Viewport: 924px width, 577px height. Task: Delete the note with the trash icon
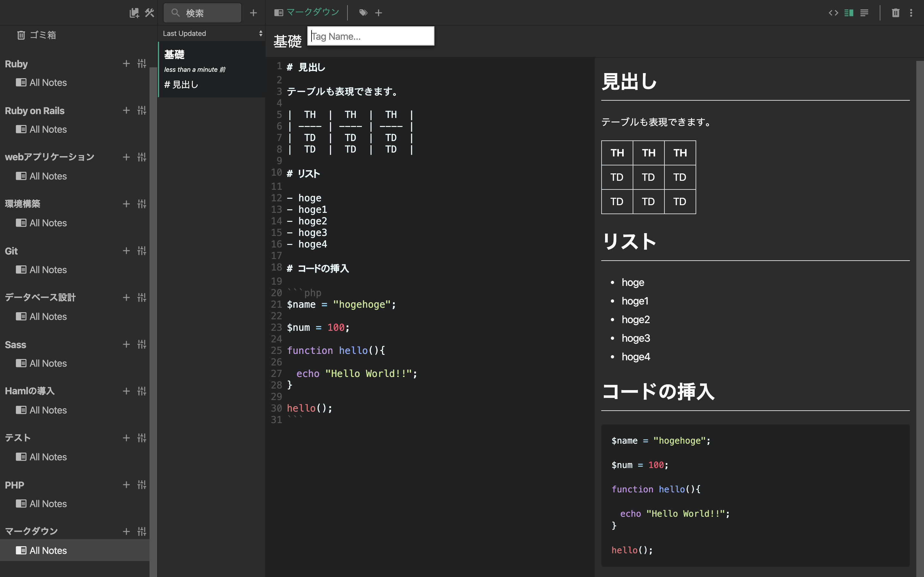[x=895, y=13]
